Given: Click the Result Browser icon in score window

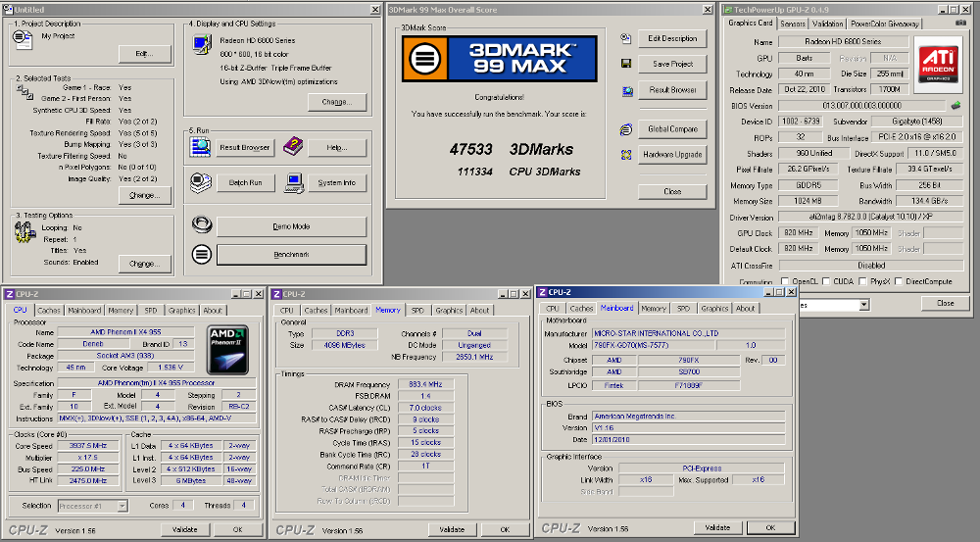Looking at the screenshot, I should click(x=627, y=91).
